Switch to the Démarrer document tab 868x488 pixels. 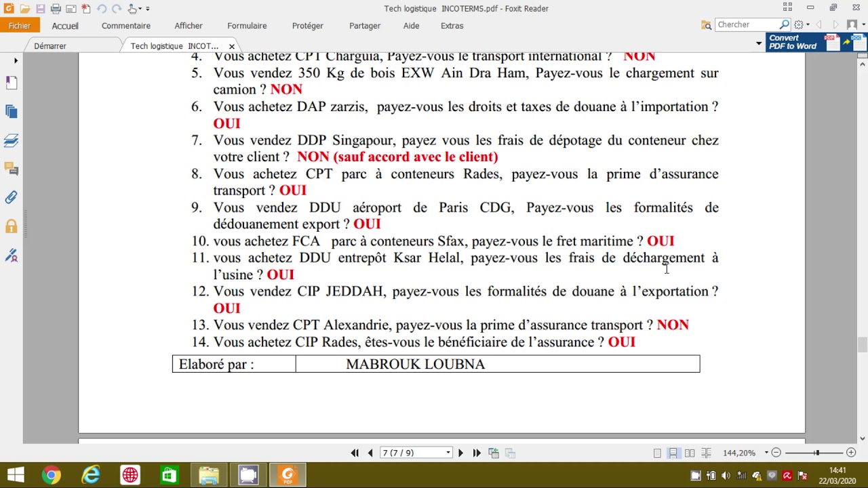coord(50,46)
